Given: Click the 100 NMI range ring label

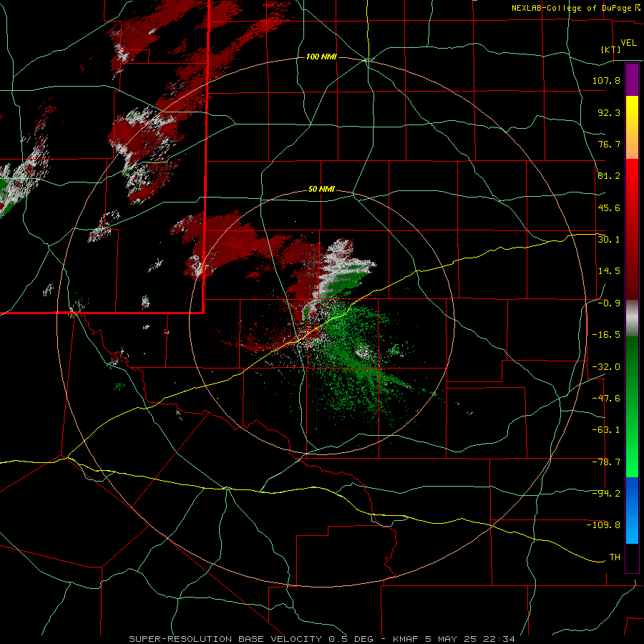Looking at the screenshot, I should pyautogui.click(x=321, y=57).
